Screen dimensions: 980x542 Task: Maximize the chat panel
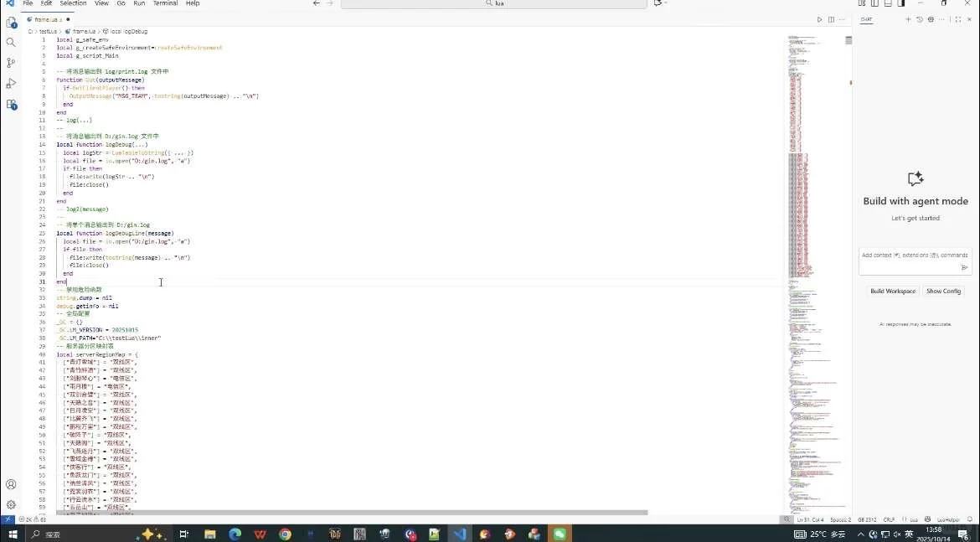point(958,19)
